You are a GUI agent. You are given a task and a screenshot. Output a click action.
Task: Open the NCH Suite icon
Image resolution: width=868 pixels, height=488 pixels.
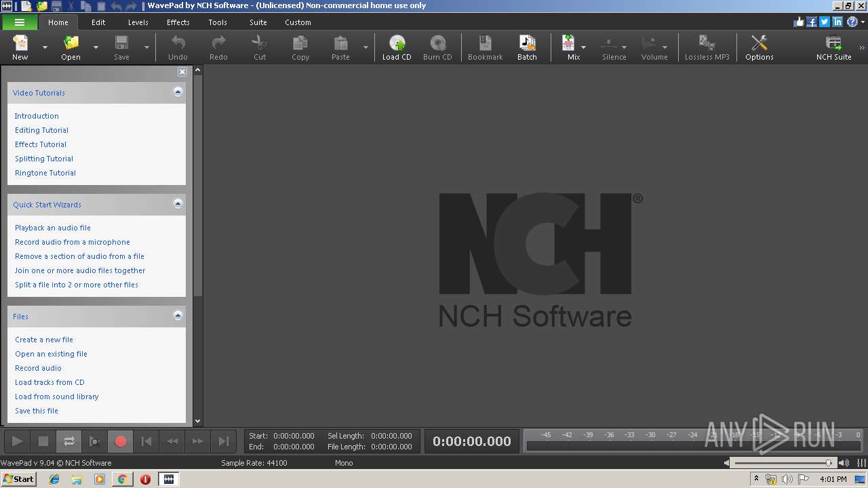tap(833, 47)
